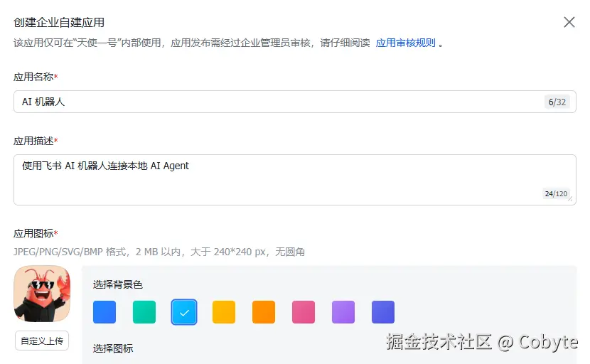Click the lobster app icon preview
590x364 pixels.
click(x=42, y=294)
